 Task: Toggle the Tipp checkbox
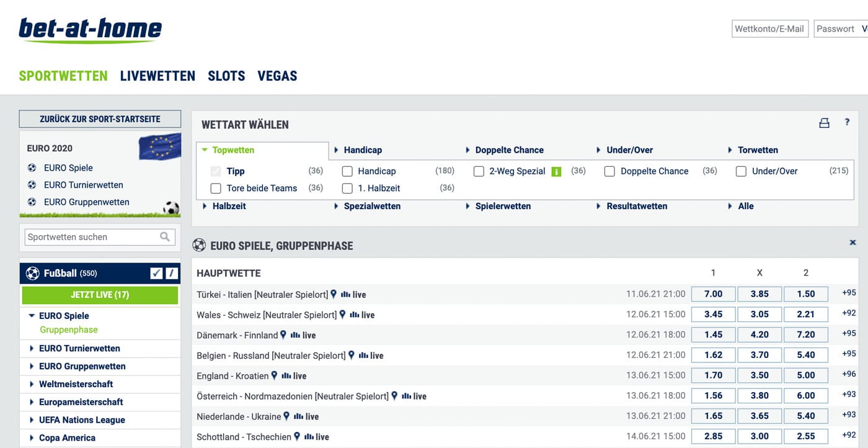pos(216,171)
